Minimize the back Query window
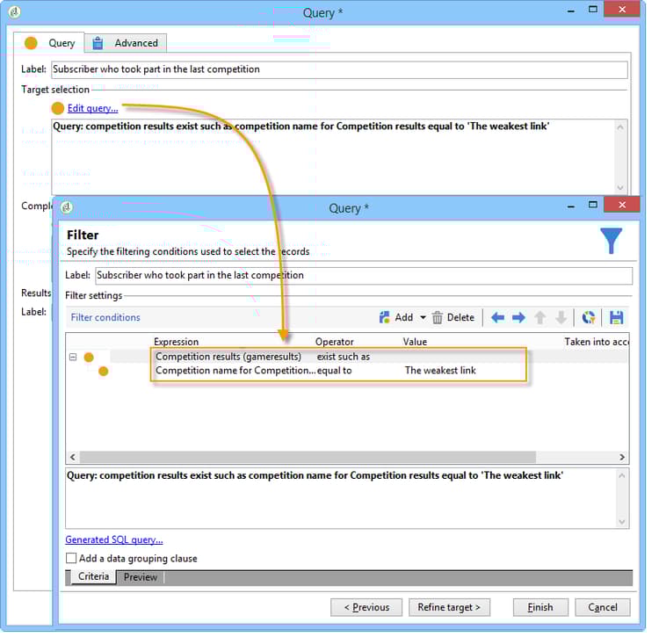The width and height of the screenshot is (659, 644). pos(571,11)
